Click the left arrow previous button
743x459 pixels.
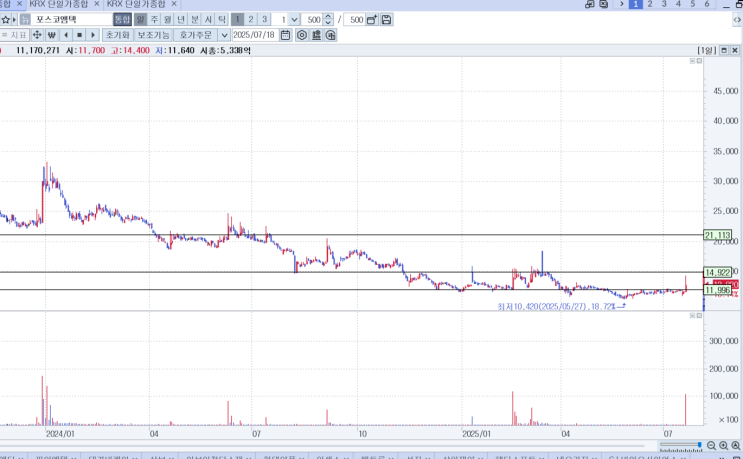pyautogui.click(x=66, y=35)
